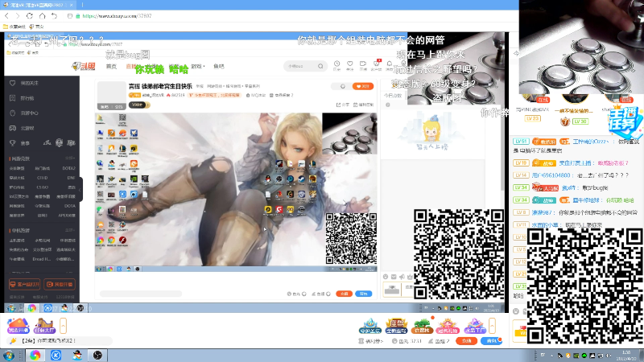Click the orange 关注 follow button

point(363,86)
